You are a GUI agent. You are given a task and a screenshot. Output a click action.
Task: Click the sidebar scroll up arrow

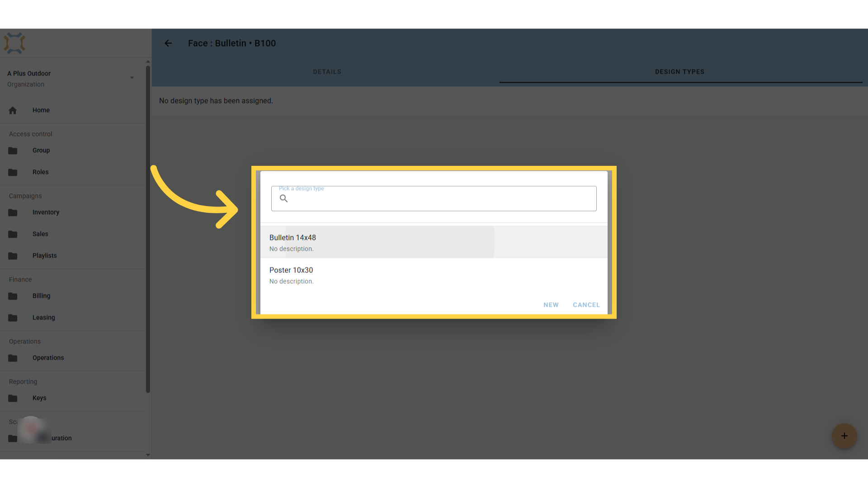click(x=148, y=62)
